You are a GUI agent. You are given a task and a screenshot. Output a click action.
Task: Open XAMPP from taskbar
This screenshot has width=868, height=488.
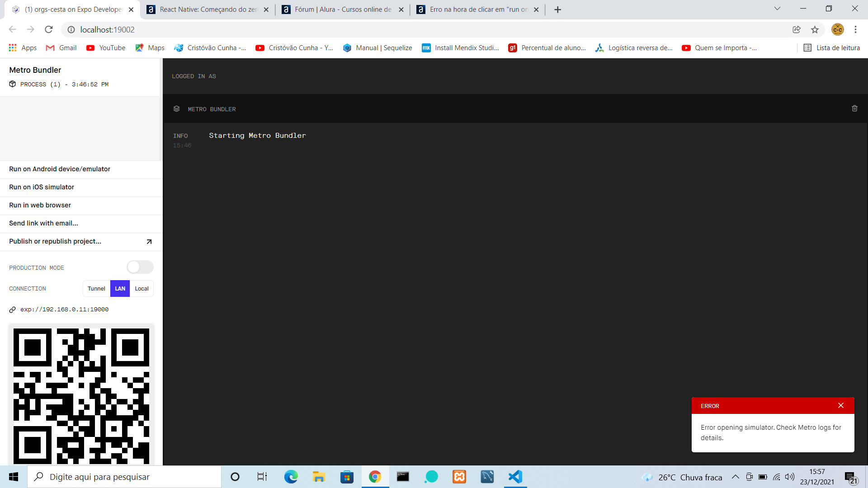coord(459,477)
